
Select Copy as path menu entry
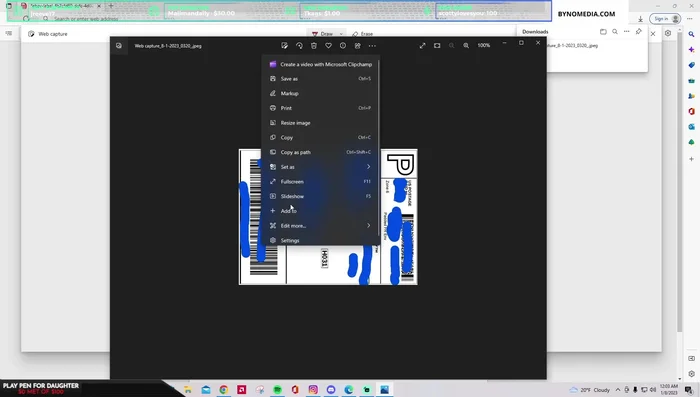(321, 152)
